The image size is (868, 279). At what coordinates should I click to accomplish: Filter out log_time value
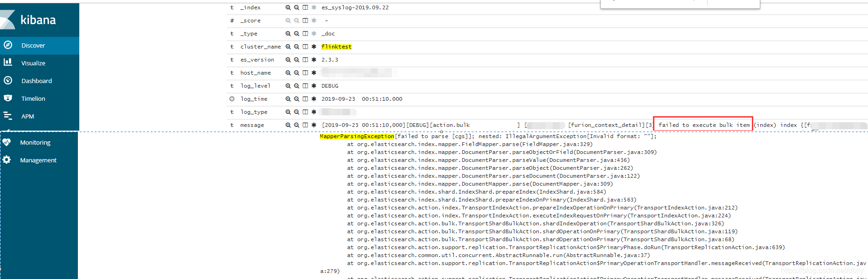(297, 99)
